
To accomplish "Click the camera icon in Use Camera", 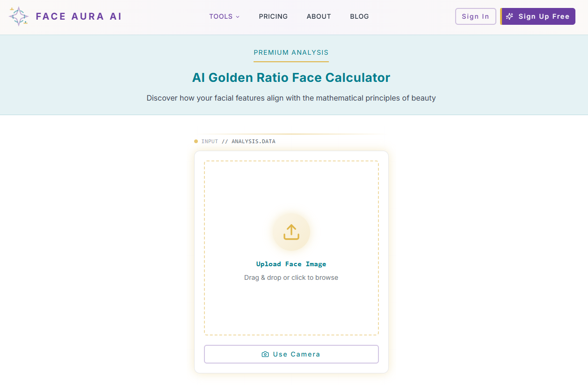I will click(x=265, y=354).
